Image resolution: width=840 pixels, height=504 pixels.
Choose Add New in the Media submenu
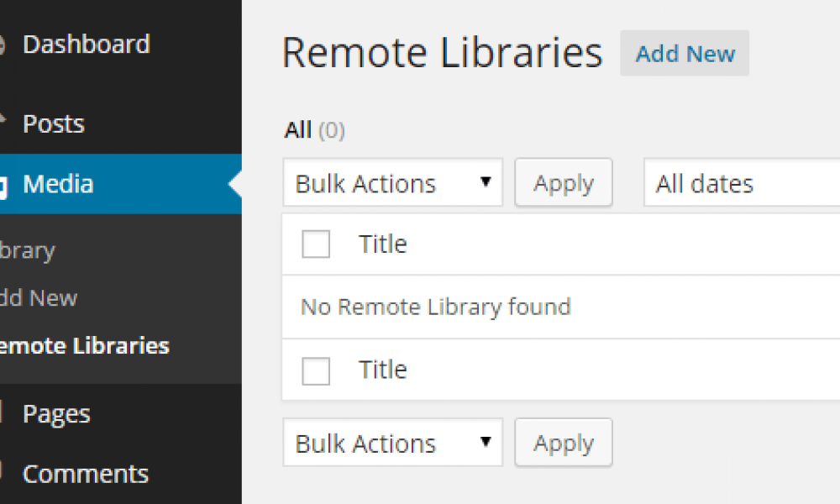(x=39, y=298)
